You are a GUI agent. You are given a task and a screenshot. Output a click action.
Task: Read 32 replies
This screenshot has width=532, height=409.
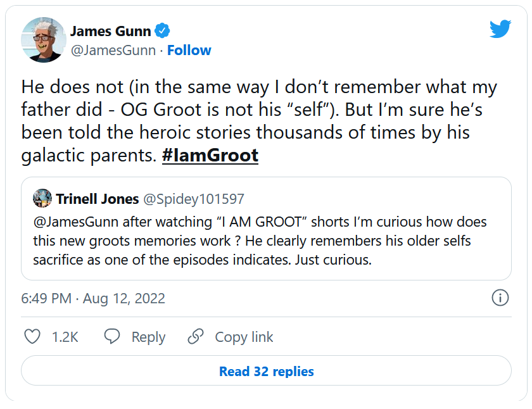[x=266, y=371]
